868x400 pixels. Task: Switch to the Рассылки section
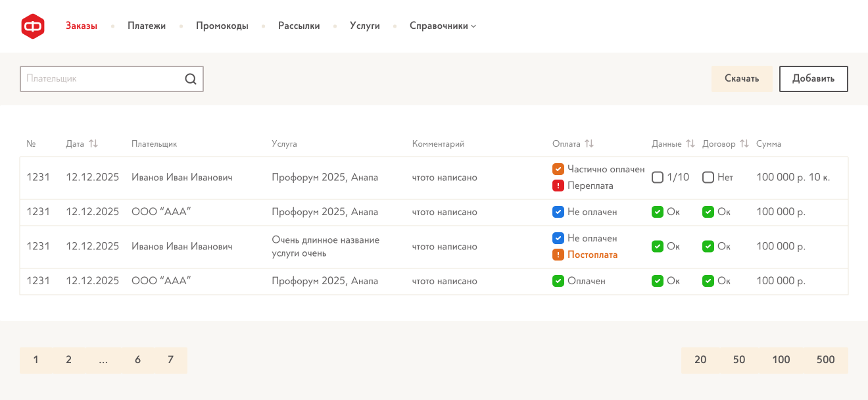299,26
